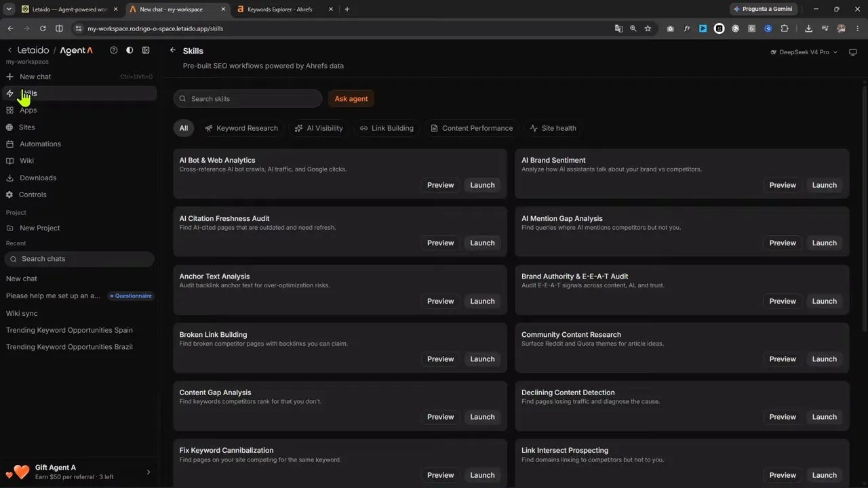Open the Apps grid icon in sidebar
The image size is (868, 488).
point(9,110)
